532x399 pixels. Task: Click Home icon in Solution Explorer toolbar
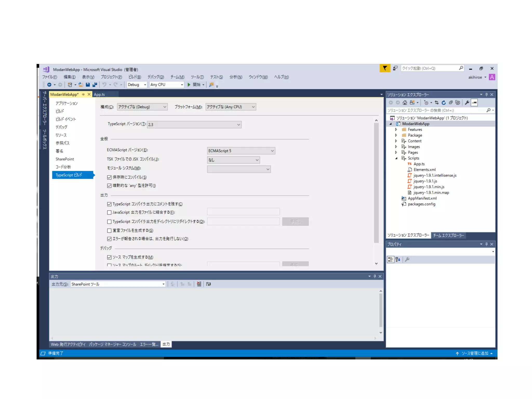point(405,103)
